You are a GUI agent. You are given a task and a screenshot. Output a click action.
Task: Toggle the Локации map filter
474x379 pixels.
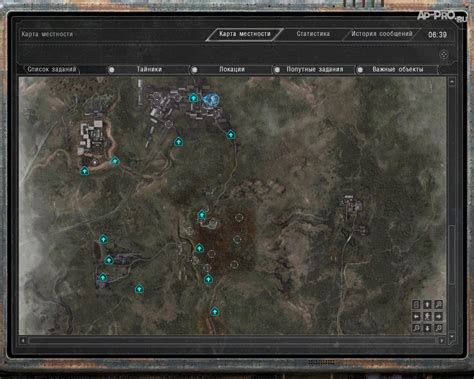tap(232, 69)
